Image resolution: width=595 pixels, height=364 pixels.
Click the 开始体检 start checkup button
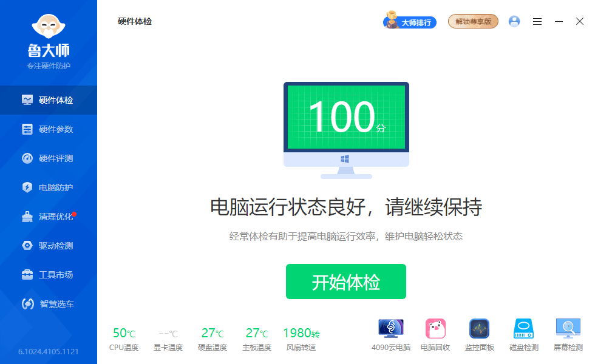coord(346,281)
